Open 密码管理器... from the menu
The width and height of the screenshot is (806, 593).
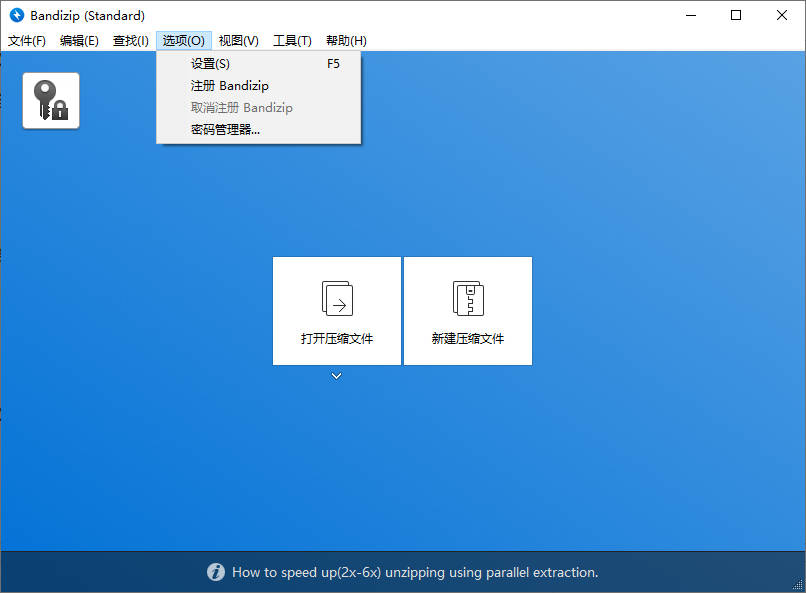pyautogui.click(x=225, y=129)
